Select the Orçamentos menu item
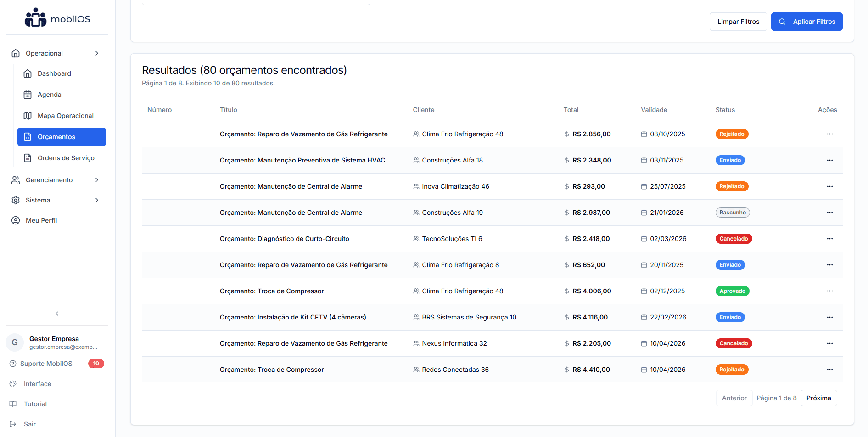 pyautogui.click(x=62, y=137)
